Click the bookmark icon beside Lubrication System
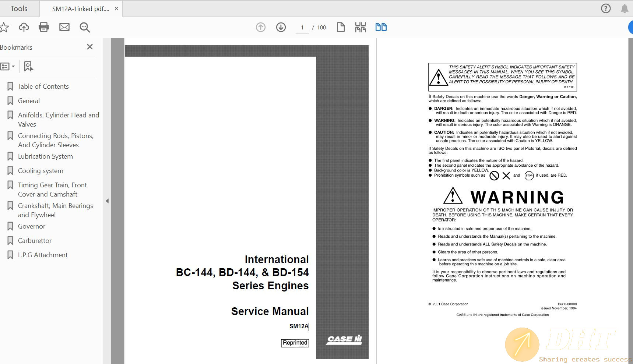This screenshot has width=633, height=364. 10,156
